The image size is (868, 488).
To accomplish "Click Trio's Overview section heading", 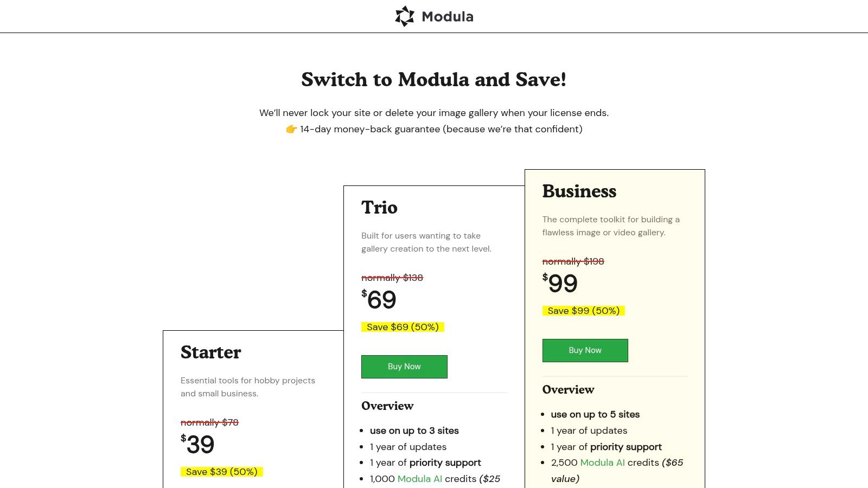I will coord(387,406).
